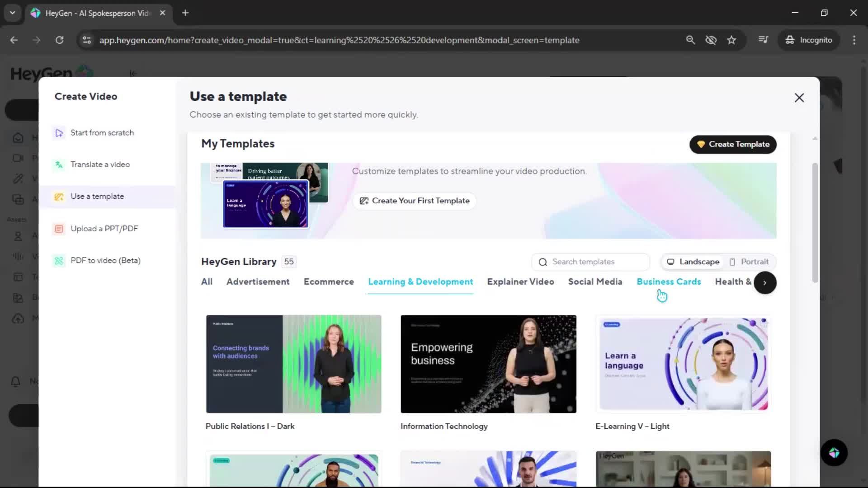The image size is (868, 488).
Task: Switch template orientation to Portrait
Action: tap(749, 262)
